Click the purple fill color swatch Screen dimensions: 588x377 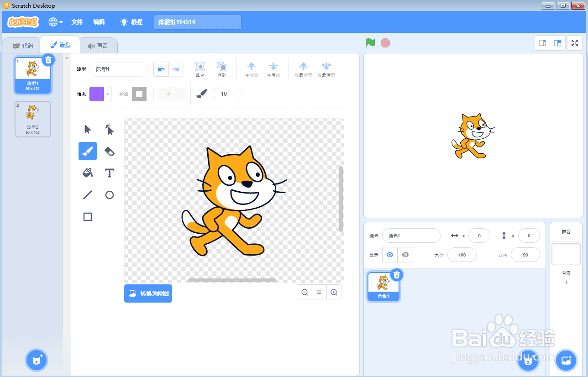(97, 94)
